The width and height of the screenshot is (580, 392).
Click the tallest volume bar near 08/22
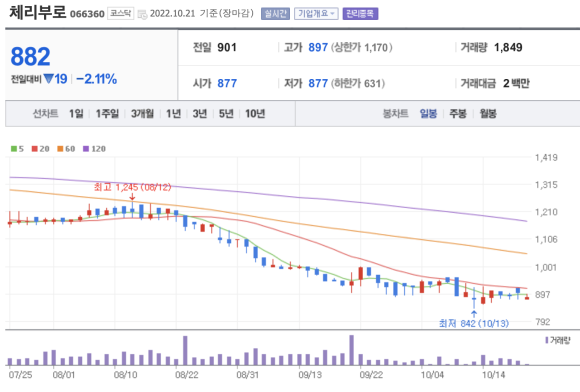click(185, 351)
